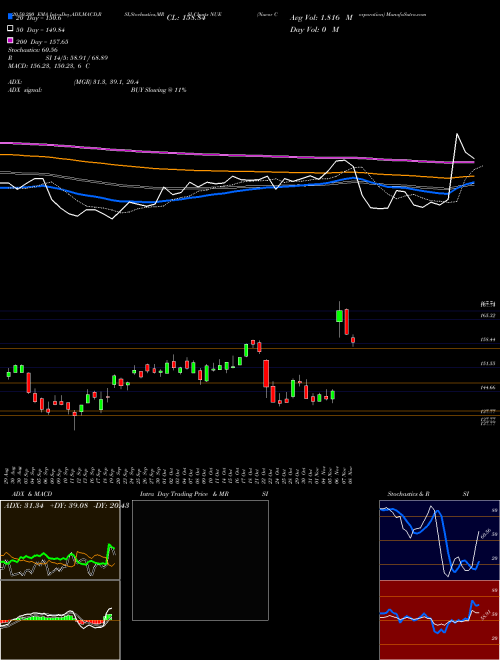Click the 158.44 price axis label
500x660 pixels.
(488, 339)
